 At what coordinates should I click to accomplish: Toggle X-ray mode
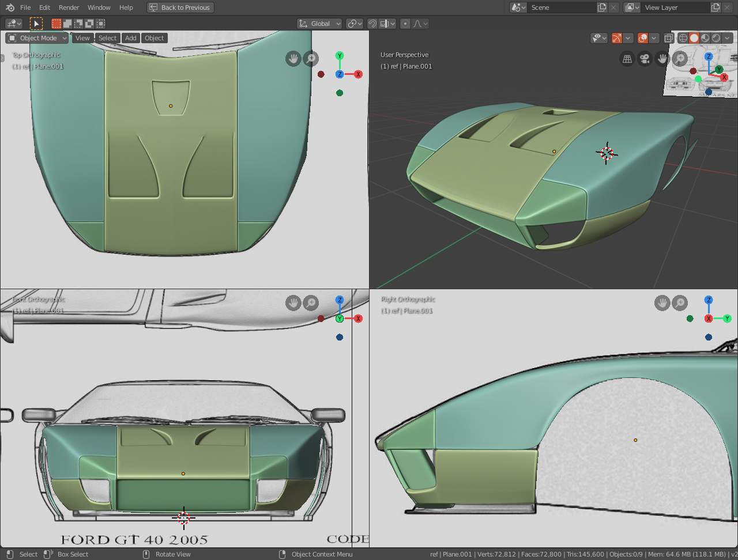(x=669, y=38)
